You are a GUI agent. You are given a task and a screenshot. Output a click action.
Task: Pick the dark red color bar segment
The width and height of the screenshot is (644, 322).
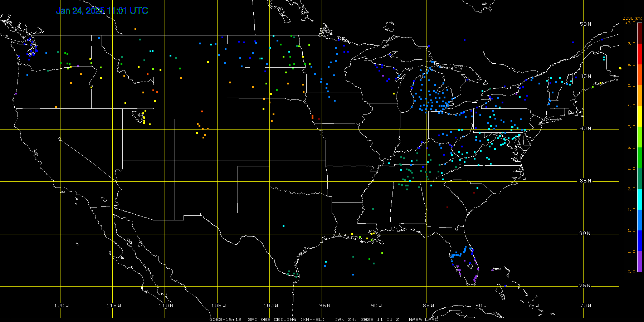coord(640,33)
